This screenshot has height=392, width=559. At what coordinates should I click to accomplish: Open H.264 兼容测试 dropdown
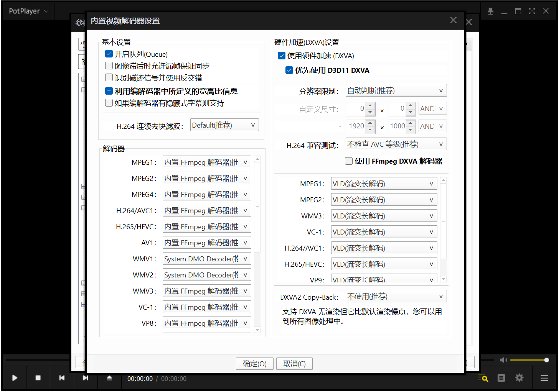396,144
